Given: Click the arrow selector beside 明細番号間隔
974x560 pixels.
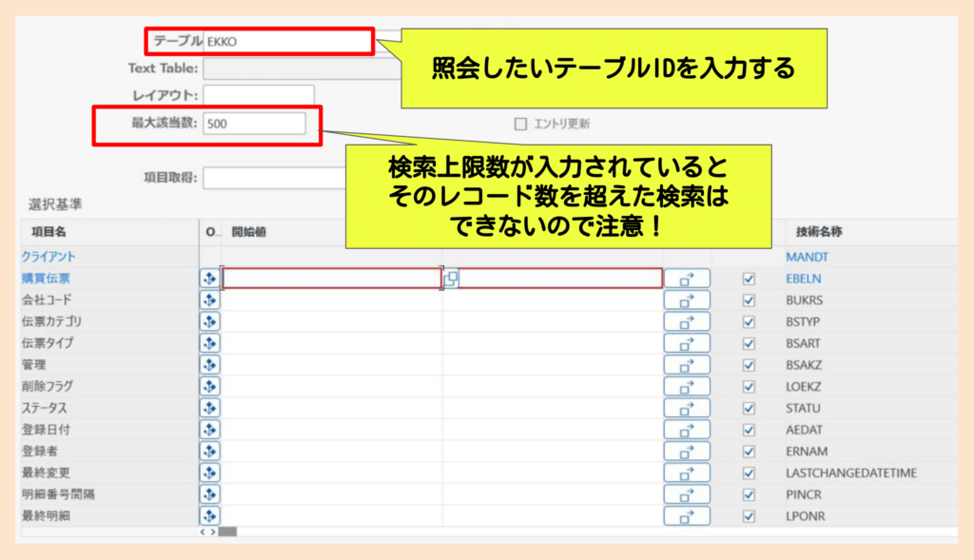Looking at the screenshot, I should [x=687, y=492].
